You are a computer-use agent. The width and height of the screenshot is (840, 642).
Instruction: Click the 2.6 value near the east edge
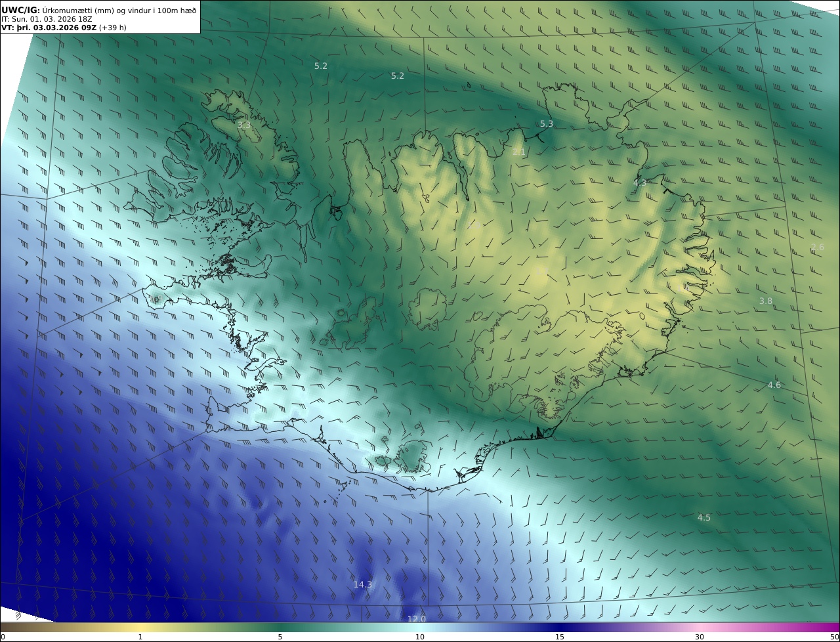pyautogui.click(x=818, y=247)
